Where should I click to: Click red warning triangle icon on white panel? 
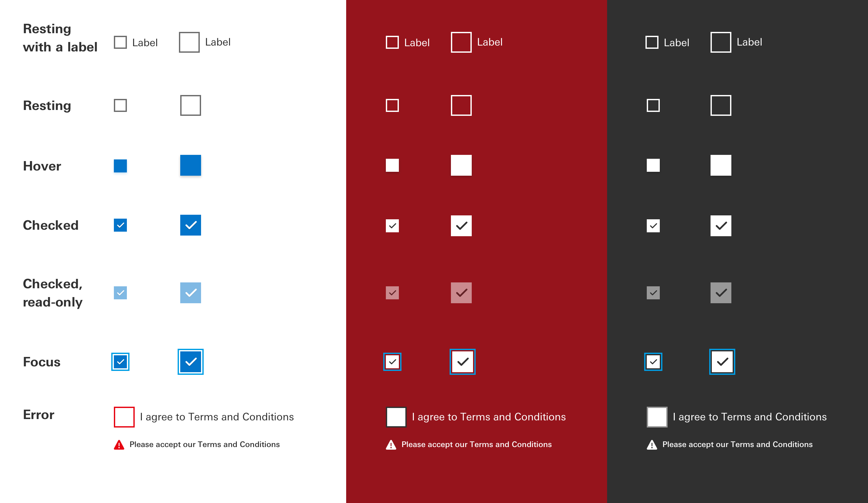(x=119, y=445)
